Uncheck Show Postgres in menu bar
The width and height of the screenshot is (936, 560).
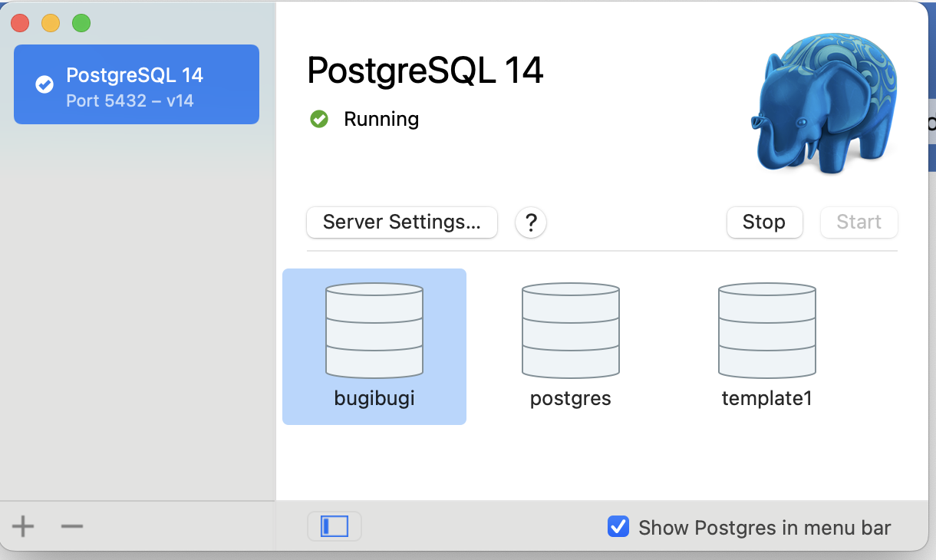click(618, 527)
